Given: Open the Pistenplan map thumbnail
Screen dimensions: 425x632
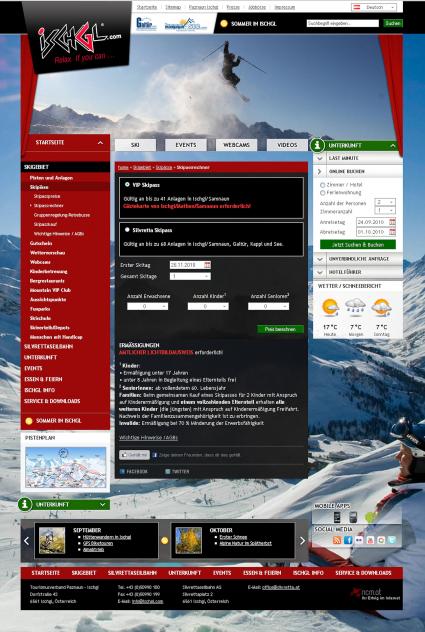Looking at the screenshot, I should pyautogui.click(x=66, y=467).
